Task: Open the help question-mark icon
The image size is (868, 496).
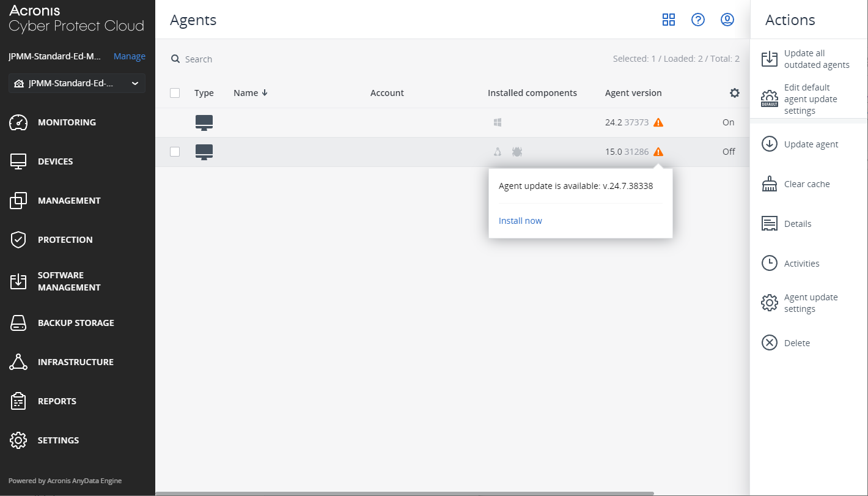Action: 698,20
